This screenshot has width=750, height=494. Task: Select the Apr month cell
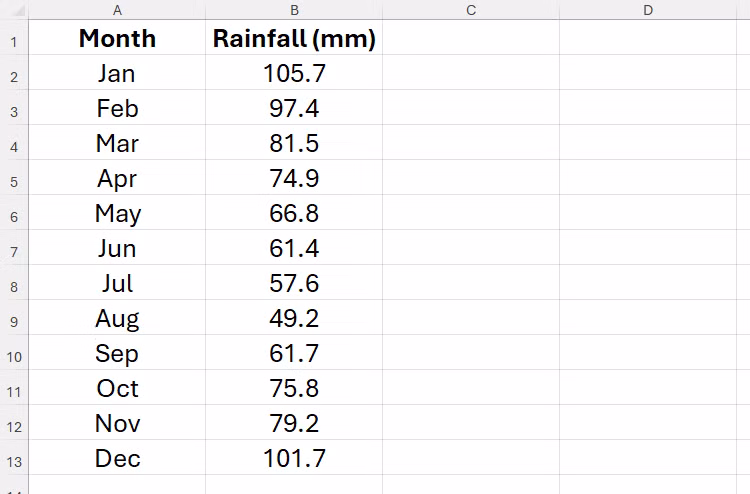tap(118, 179)
